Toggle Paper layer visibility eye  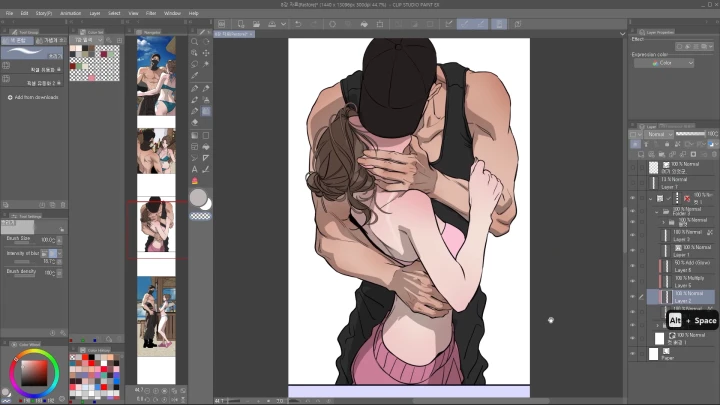633,354
